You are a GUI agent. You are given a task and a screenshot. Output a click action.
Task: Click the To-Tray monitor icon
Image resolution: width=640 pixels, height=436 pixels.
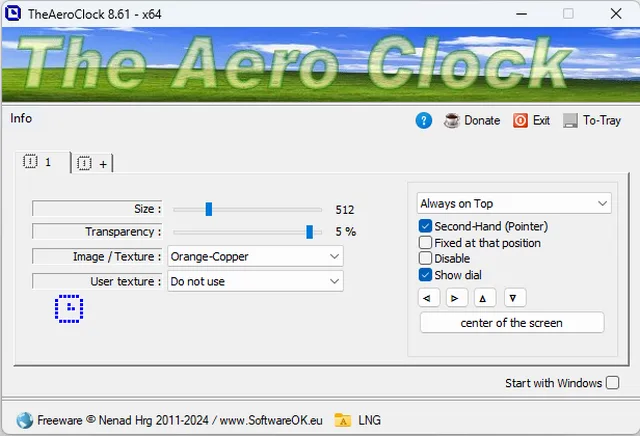(570, 120)
